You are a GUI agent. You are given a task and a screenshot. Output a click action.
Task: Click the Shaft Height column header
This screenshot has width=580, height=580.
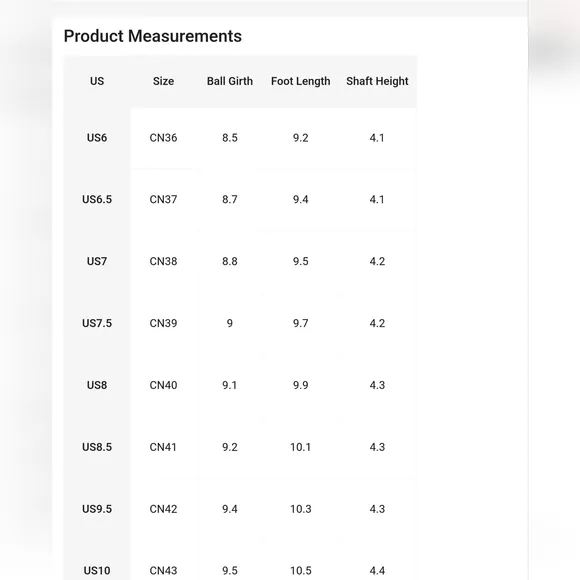coord(377,81)
